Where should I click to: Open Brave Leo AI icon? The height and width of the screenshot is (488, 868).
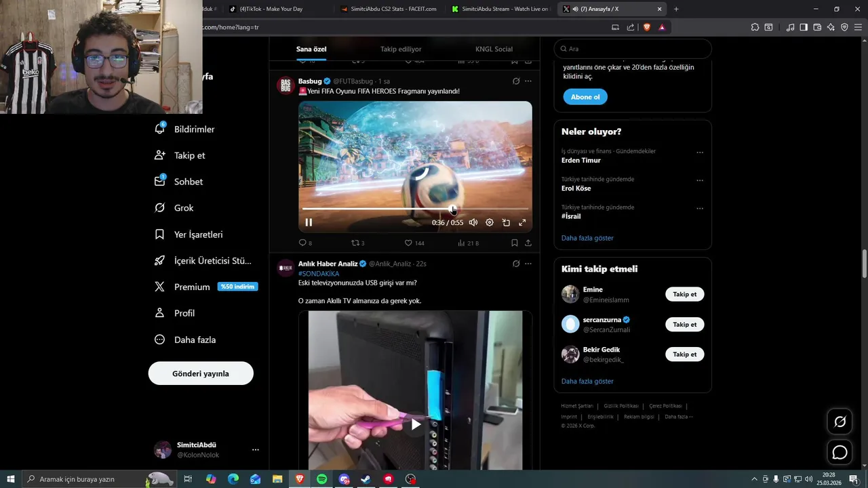(x=831, y=27)
